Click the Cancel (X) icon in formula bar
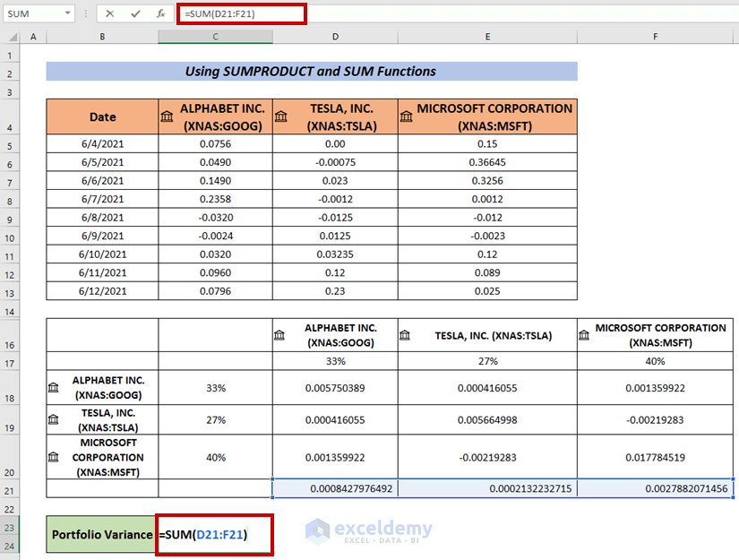 click(109, 13)
